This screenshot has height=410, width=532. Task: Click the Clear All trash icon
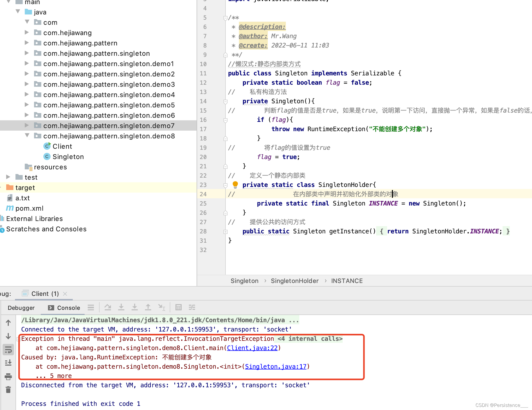(x=8, y=390)
